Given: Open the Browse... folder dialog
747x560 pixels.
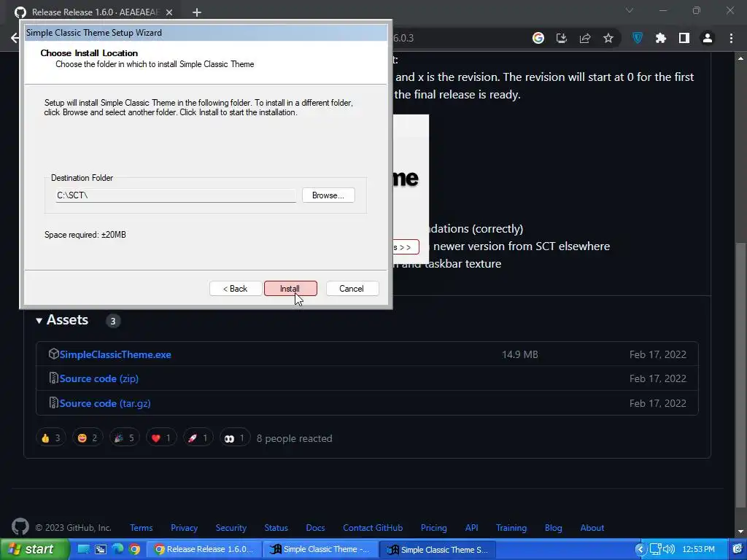Looking at the screenshot, I should point(328,195).
